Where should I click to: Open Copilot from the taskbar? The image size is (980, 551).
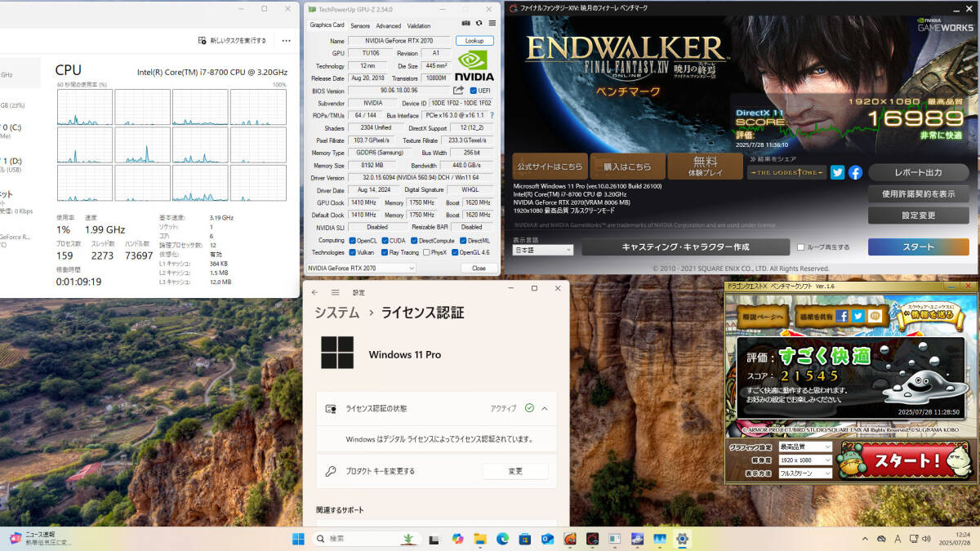pyautogui.click(x=457, y=539)
